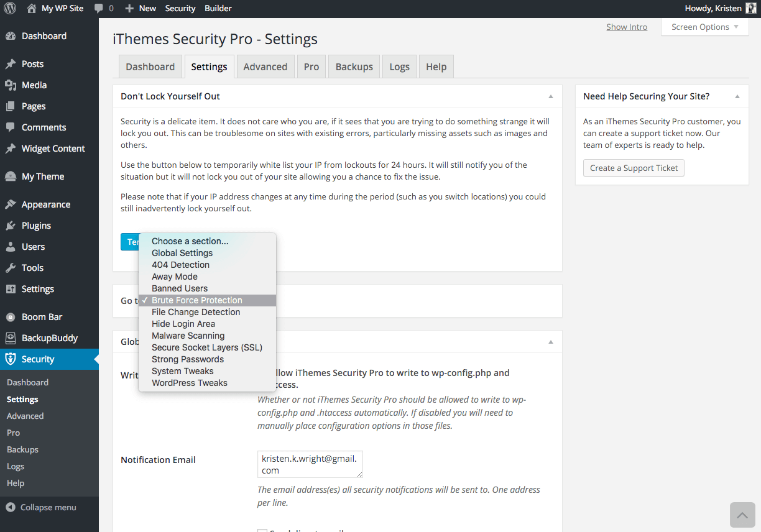Open Posts via its pushpin icon

point(11,64)
